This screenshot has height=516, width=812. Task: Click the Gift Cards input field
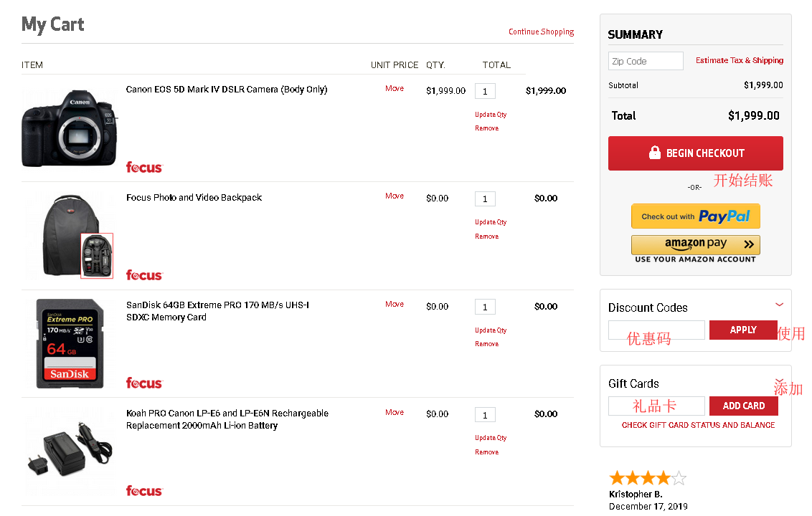click(656, 406)
